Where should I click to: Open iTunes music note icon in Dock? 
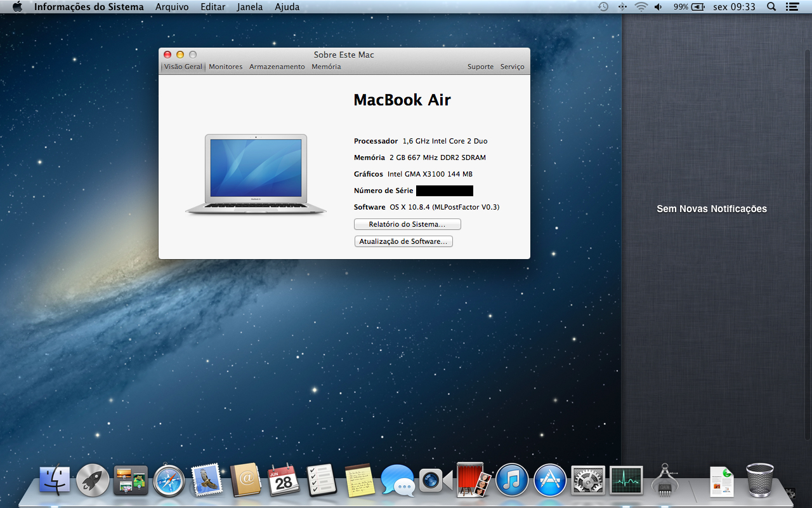pos(512,481)
